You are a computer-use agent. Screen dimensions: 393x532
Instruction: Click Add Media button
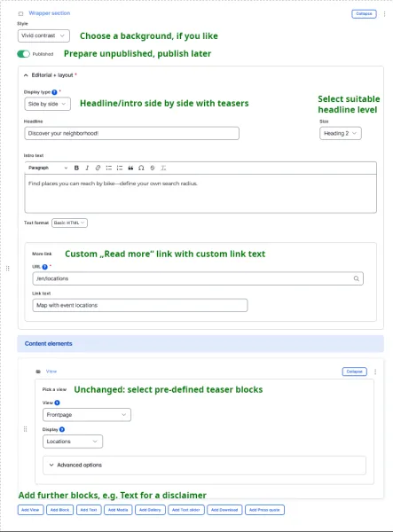[x=118, y=510]
